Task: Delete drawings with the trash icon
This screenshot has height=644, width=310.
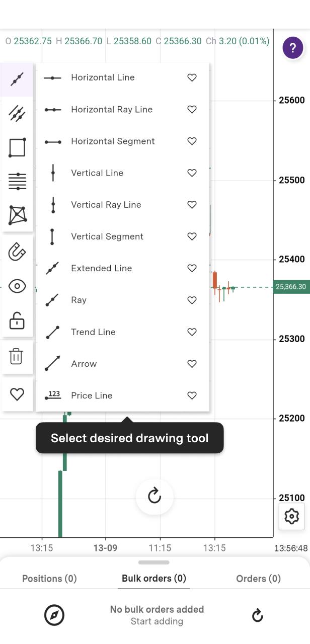Action: (16, 356)
